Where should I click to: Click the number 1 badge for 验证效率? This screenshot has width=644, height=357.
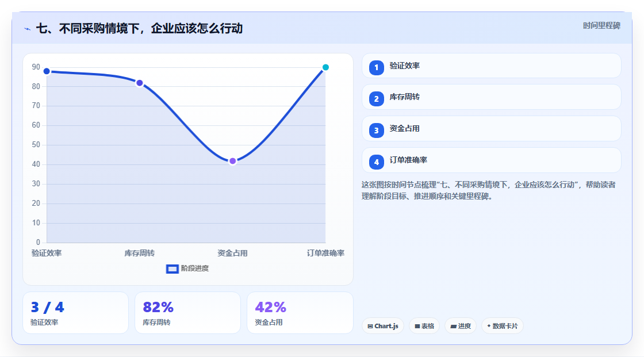[x=376, y=68]
